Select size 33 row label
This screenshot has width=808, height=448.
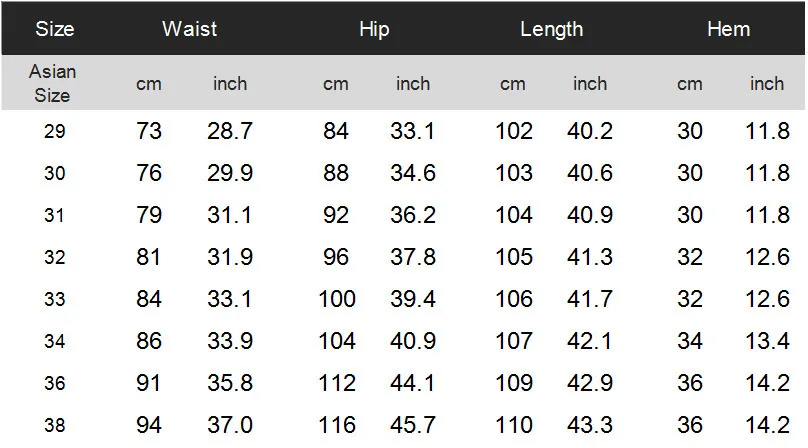[x=54, y=300]
